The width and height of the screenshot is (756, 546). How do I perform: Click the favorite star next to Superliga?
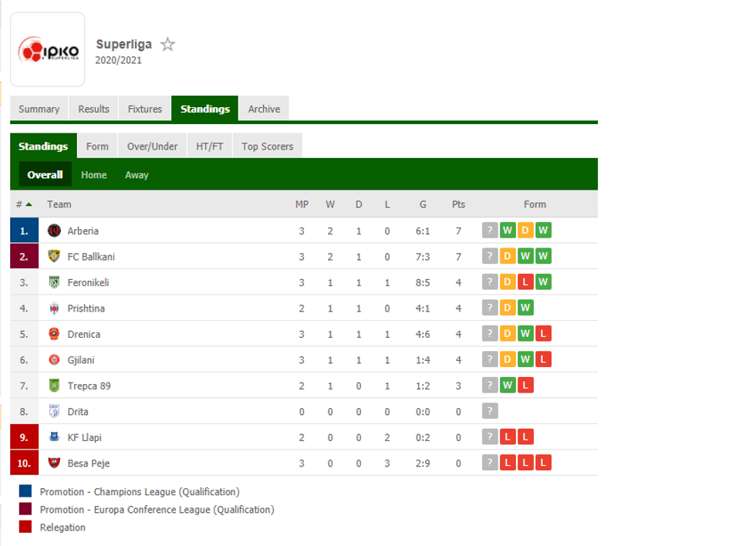167,45
